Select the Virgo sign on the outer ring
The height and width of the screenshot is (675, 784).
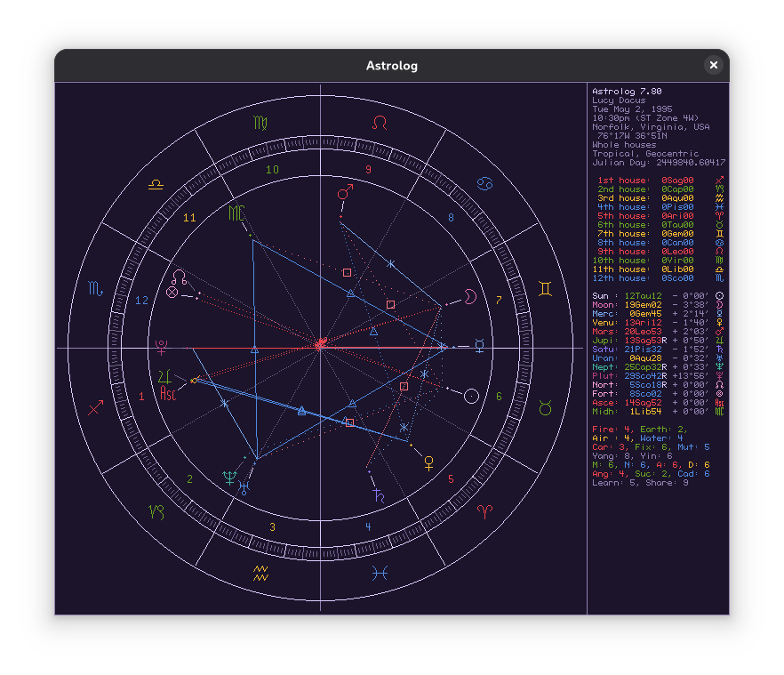(x=260, y=122)
